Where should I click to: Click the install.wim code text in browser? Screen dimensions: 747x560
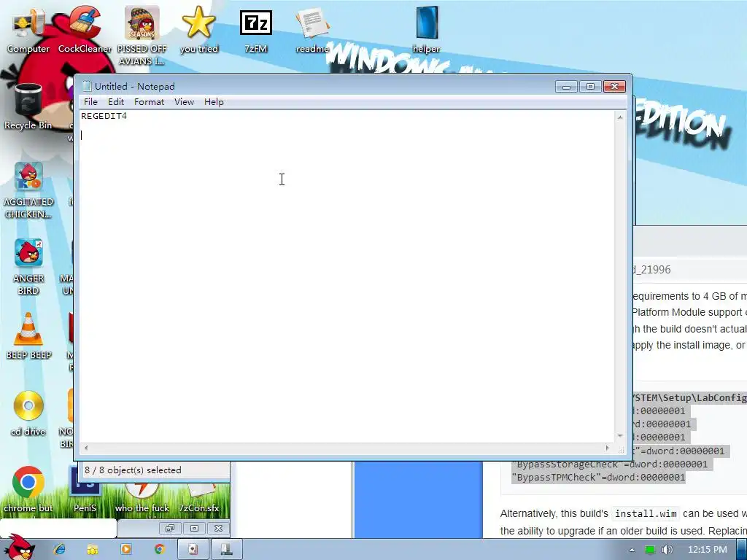point(646,514)
